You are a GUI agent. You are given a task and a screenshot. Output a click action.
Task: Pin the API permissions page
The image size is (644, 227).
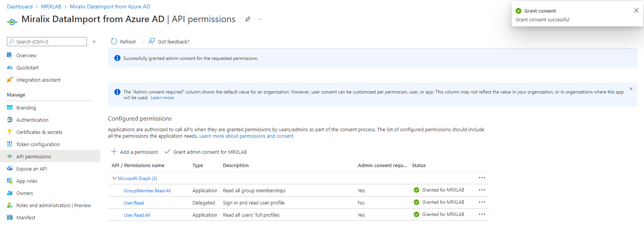(x=248, y=19)
